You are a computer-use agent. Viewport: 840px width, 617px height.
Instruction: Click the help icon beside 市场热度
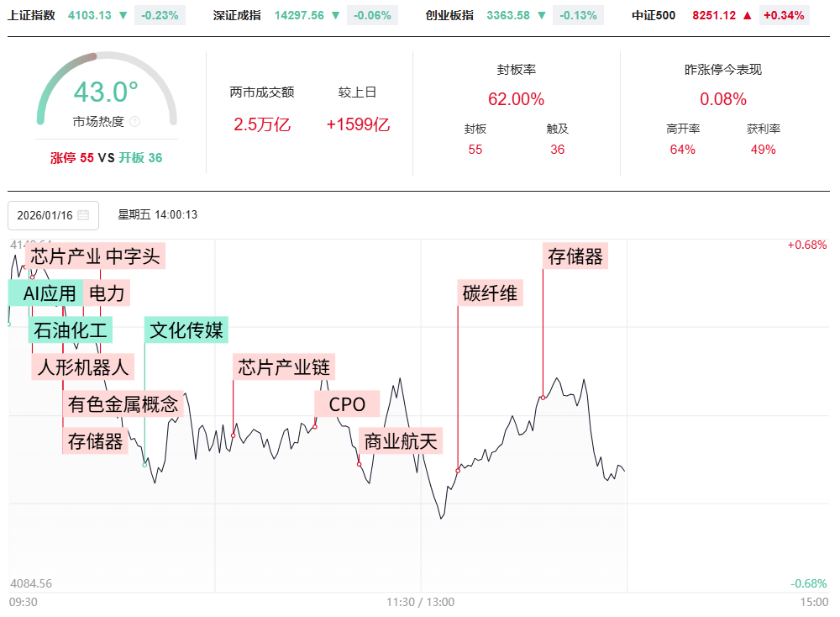[134, 122]
